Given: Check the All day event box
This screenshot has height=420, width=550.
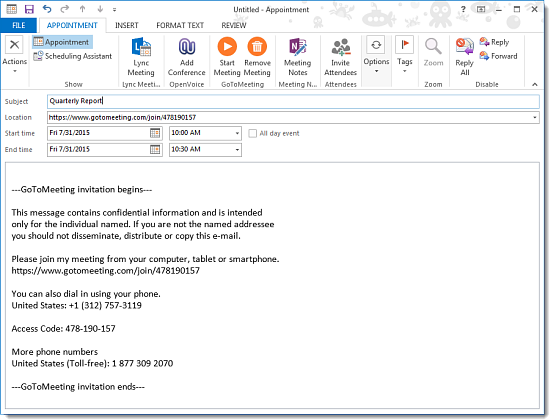Looking at the screenshot, I should click(253, 133).
